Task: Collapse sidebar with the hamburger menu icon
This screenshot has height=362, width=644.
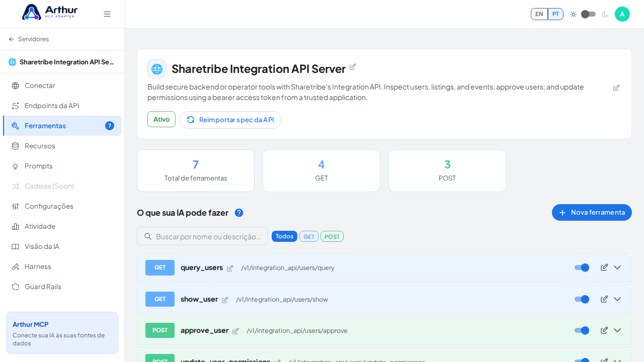Action: coord(107,14)
